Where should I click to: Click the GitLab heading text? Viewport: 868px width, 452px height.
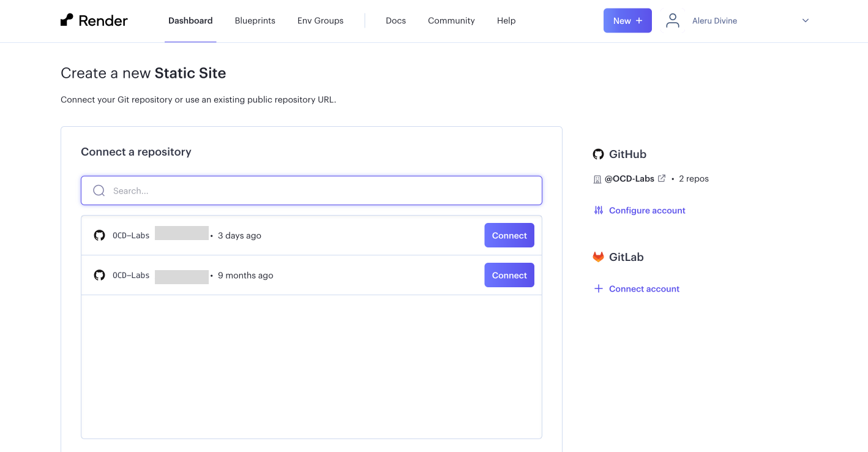626,257
